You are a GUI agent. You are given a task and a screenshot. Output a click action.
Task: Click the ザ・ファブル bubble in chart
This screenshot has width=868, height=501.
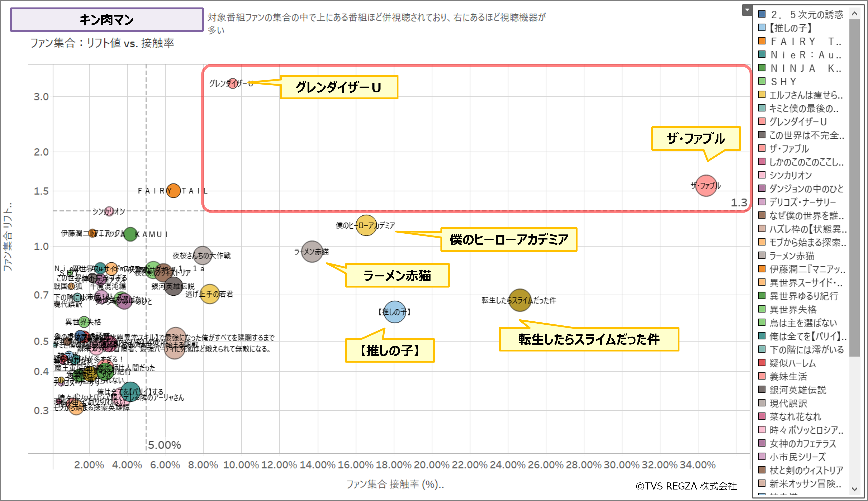tap(706, 186)
